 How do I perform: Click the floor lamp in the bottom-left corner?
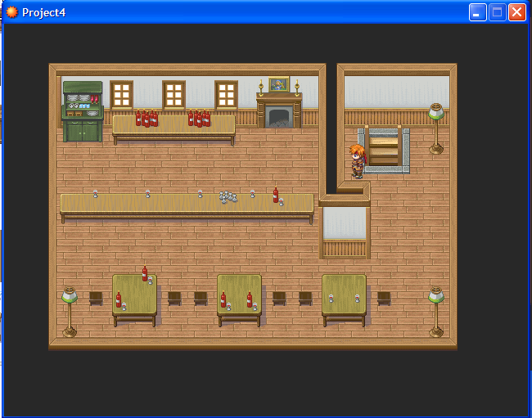70,312
